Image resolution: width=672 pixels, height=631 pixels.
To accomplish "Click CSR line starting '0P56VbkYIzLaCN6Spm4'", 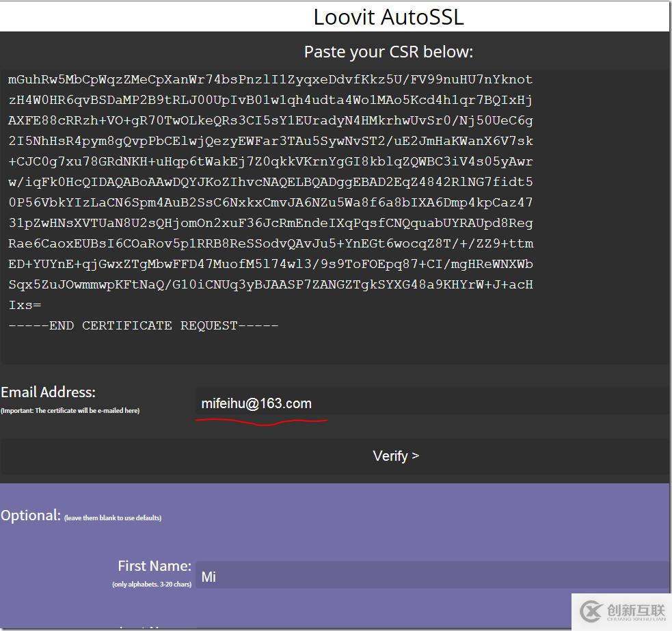I will 271,202.
